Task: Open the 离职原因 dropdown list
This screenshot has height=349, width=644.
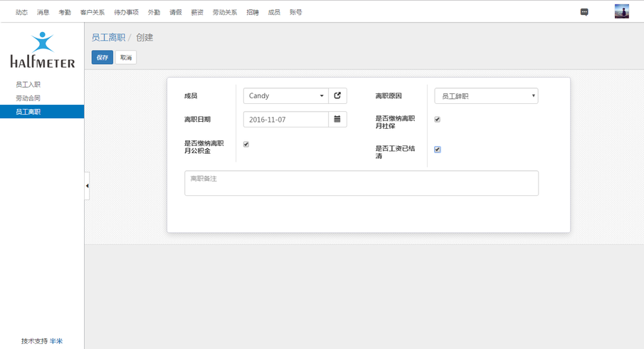Action: 486,95
